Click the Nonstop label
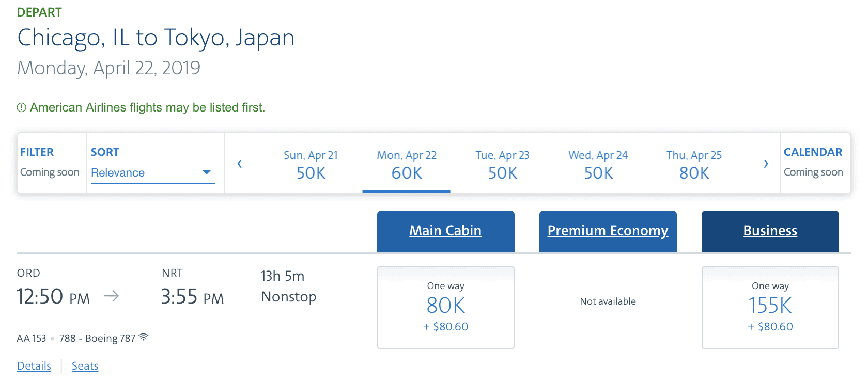Screen dimensions: 868x382 289,297
